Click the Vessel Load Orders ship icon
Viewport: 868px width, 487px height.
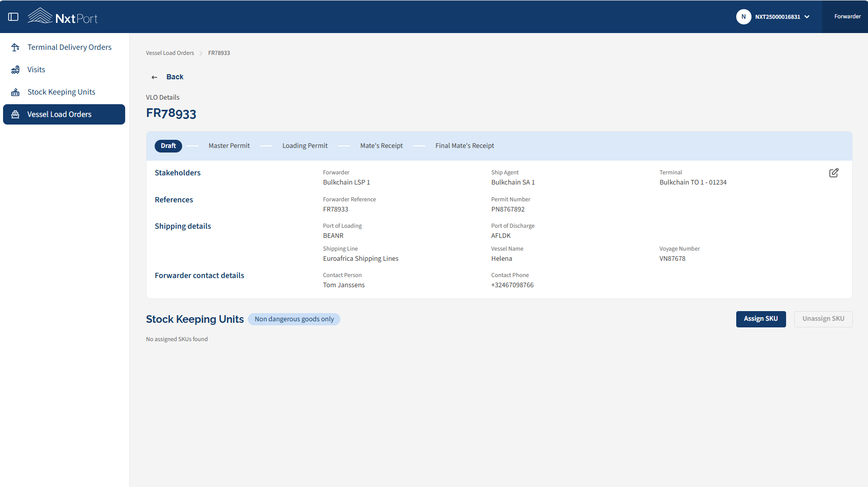[x=15, y=114]
